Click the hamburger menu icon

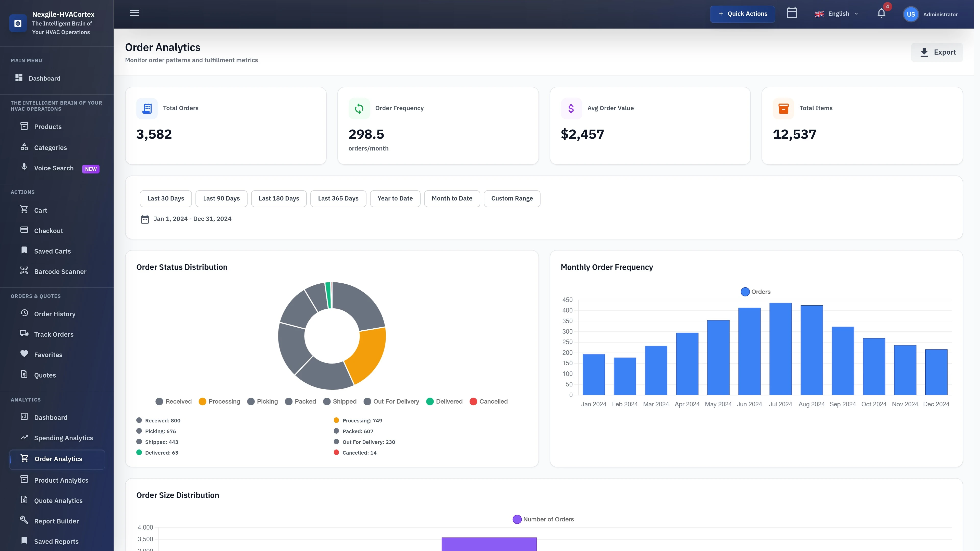click(x=134, y=12)
